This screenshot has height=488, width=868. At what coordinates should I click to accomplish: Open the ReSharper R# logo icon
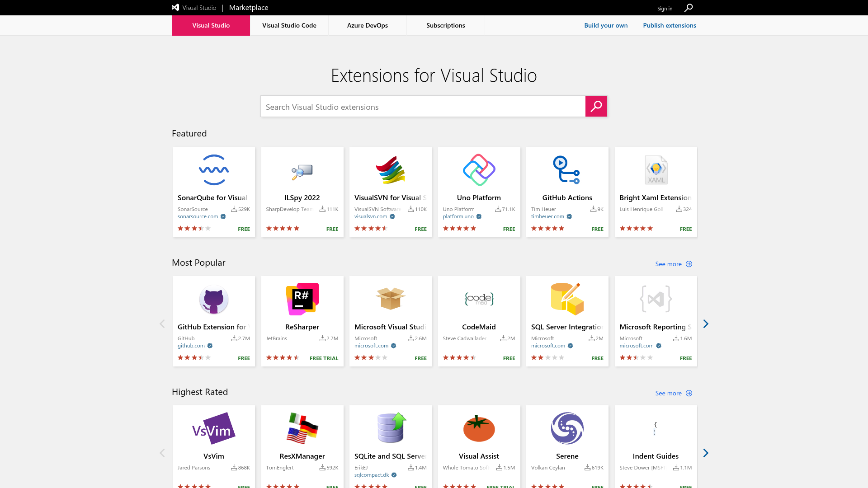point(302,299)
